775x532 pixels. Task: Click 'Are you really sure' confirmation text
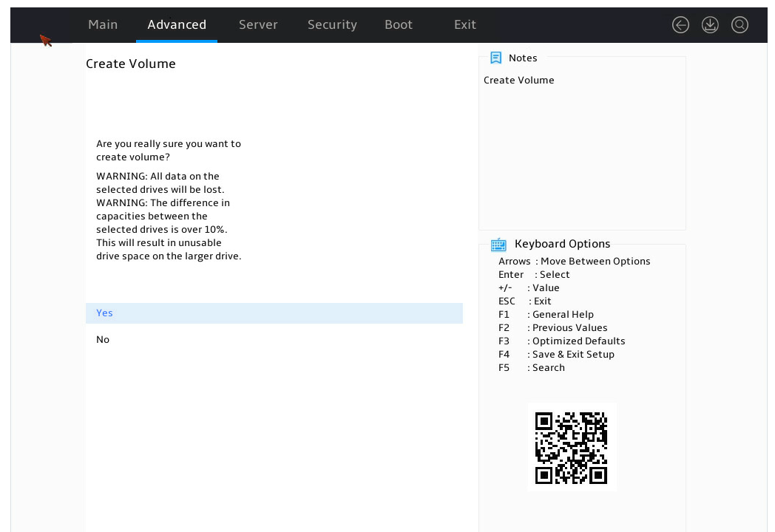[169, 150]
